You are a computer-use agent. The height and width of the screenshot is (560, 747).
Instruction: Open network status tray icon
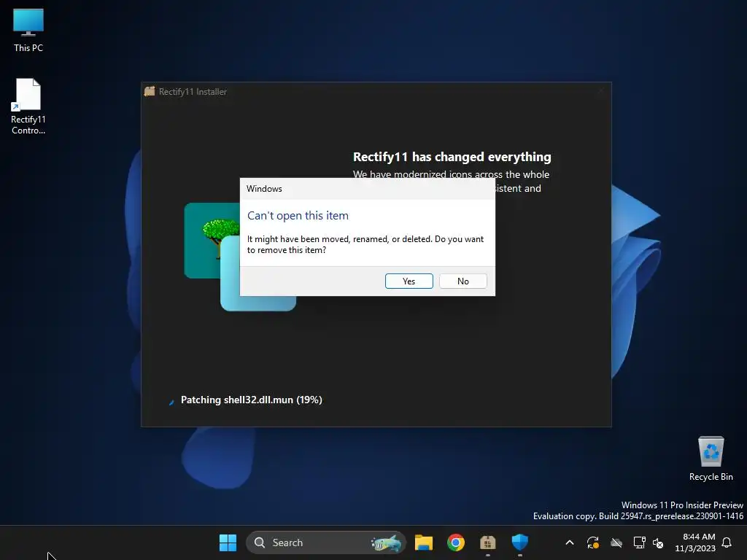pos(639,542)
